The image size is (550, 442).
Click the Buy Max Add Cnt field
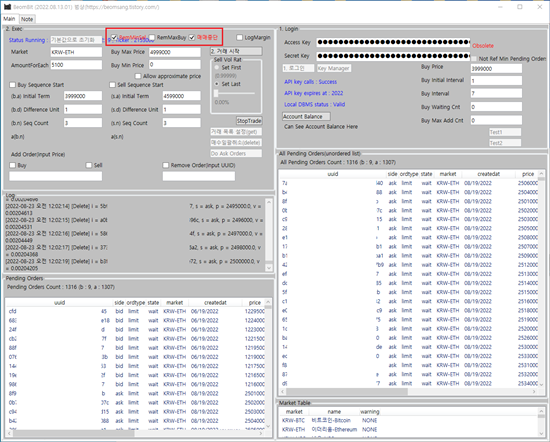click(496, 120)
